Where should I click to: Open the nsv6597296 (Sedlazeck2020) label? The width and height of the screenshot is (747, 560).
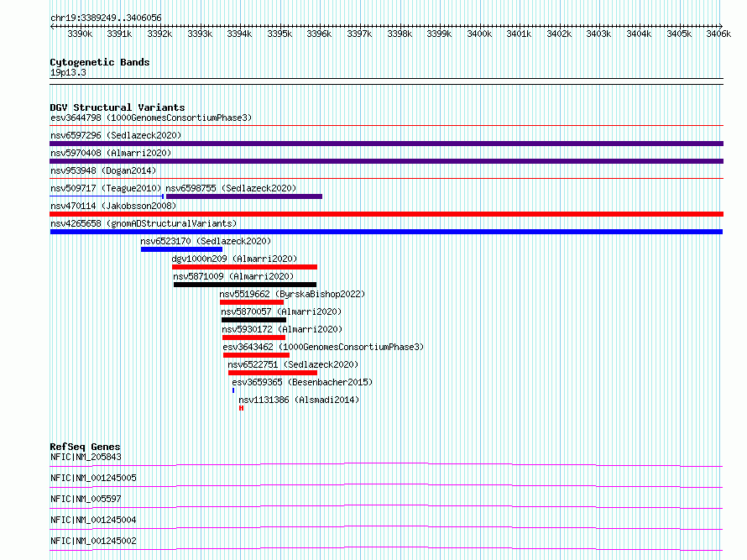click(116, 135)
